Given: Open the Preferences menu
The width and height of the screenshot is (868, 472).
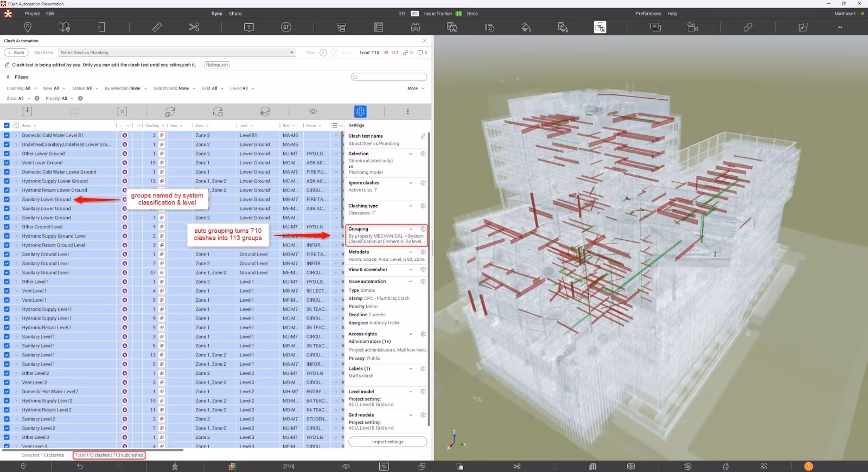Looking at the screenshot, I should pyautogui.click(x=648, y=14).
